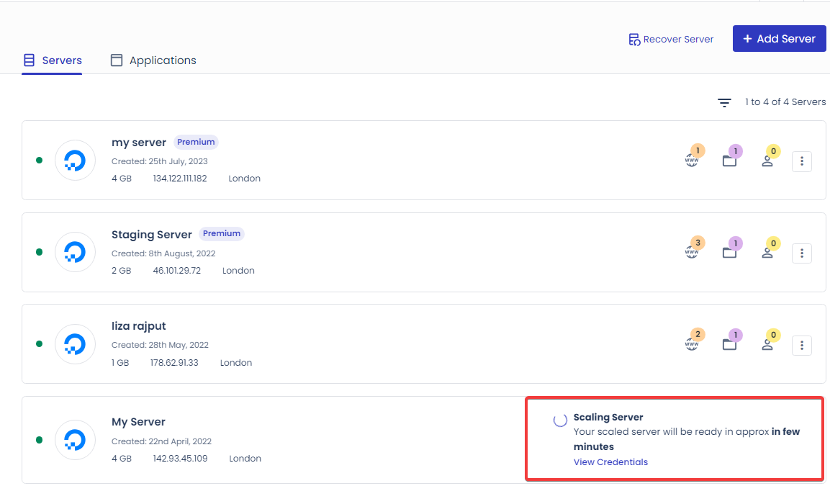Select the Servers tab
The image size is (830, 504).
coord(53,60)
